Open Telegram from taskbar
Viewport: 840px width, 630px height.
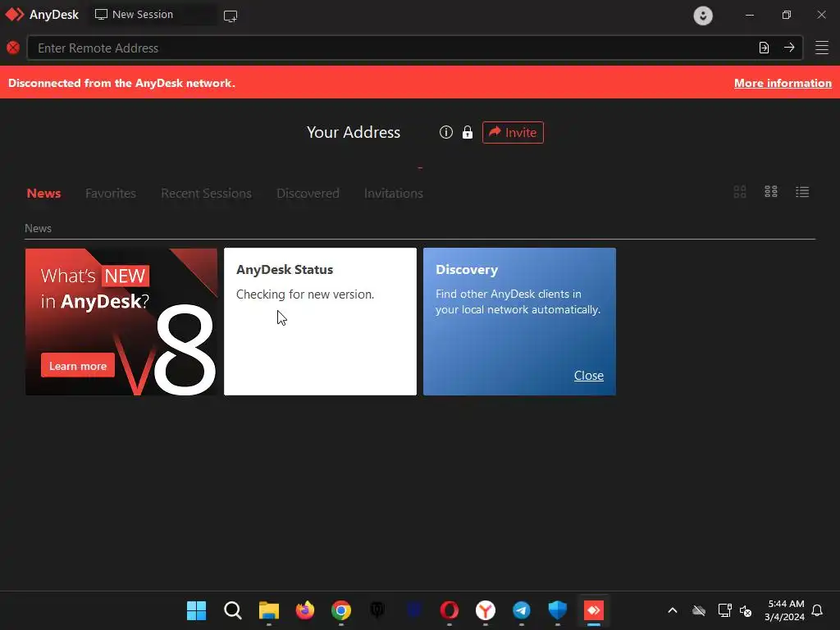click(x=521, y=610)
